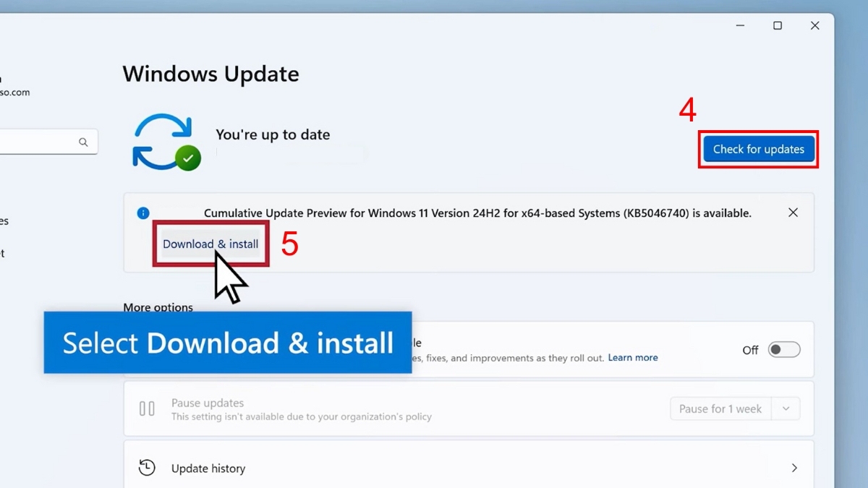The image size is (868, 488).
Task: Open the Learn more link
Action: point(633,358)
